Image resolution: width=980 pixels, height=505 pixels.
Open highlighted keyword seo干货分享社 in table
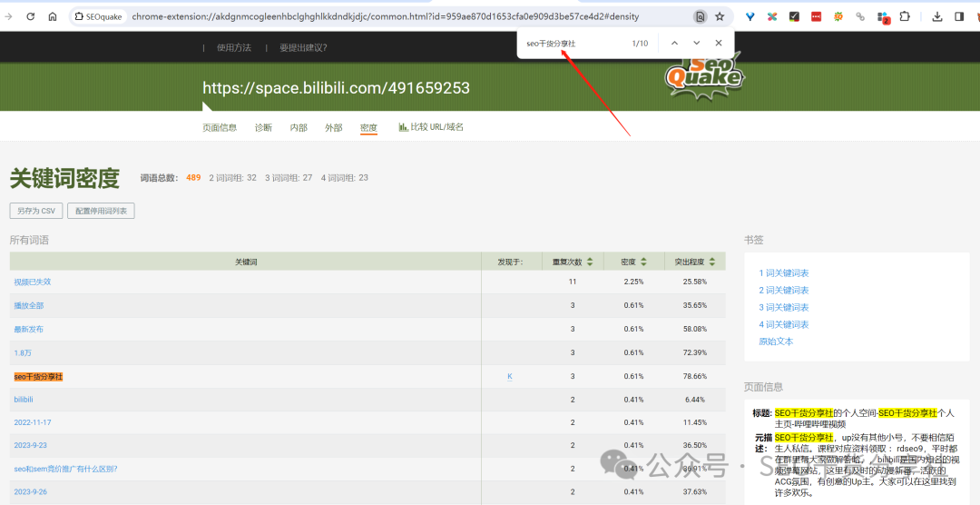39,377
